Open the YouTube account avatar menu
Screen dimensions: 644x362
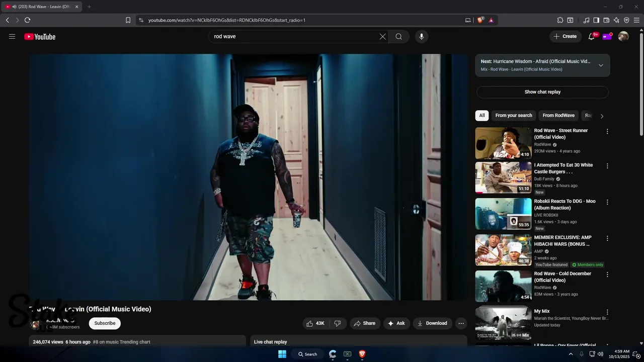tap(623, 36)
